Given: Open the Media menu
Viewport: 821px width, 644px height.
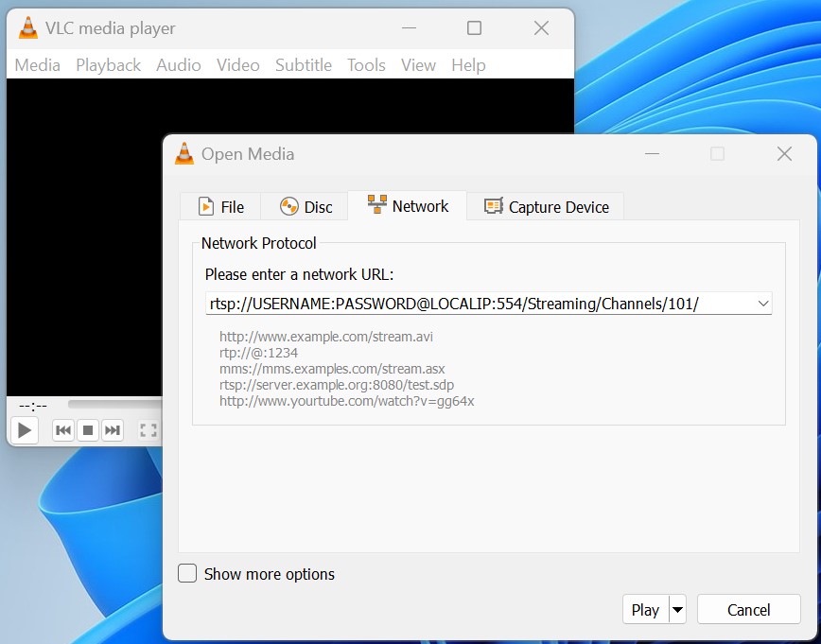Looking at the screenshot, I should 38,65.
